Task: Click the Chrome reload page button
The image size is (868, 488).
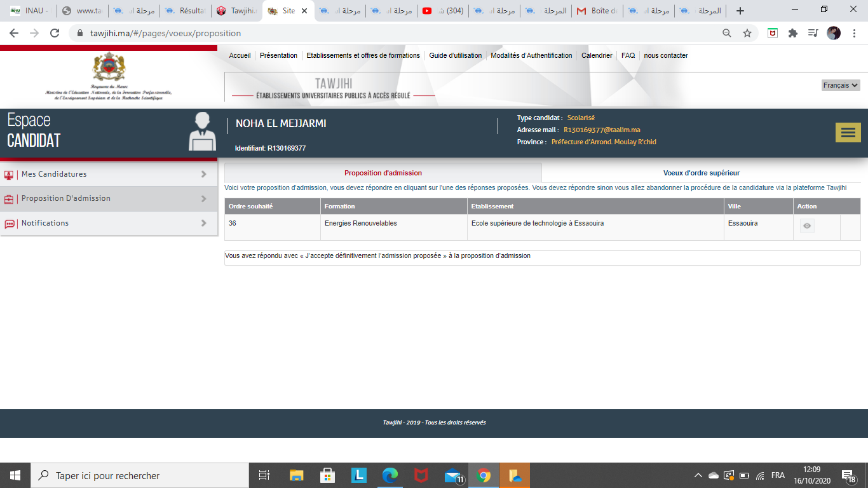Action: (55, 33)
